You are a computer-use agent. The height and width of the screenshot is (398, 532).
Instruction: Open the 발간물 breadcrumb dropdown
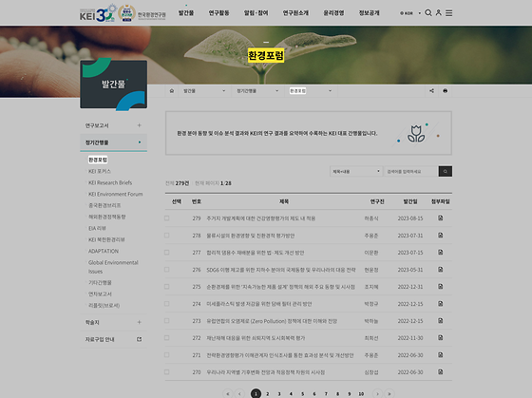click(x=203, y=91)
